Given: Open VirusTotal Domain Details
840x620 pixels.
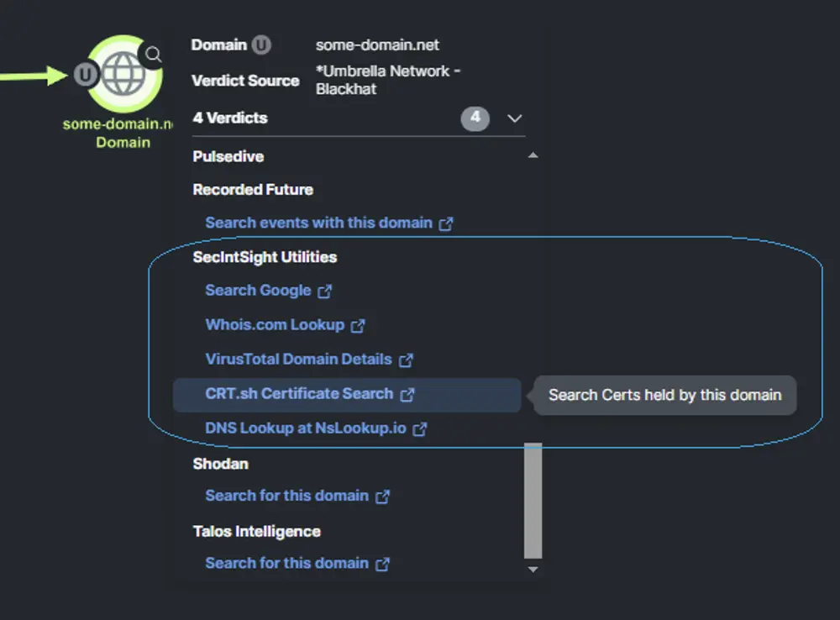Looking at the screenshot, I should (x=298, y=360).
